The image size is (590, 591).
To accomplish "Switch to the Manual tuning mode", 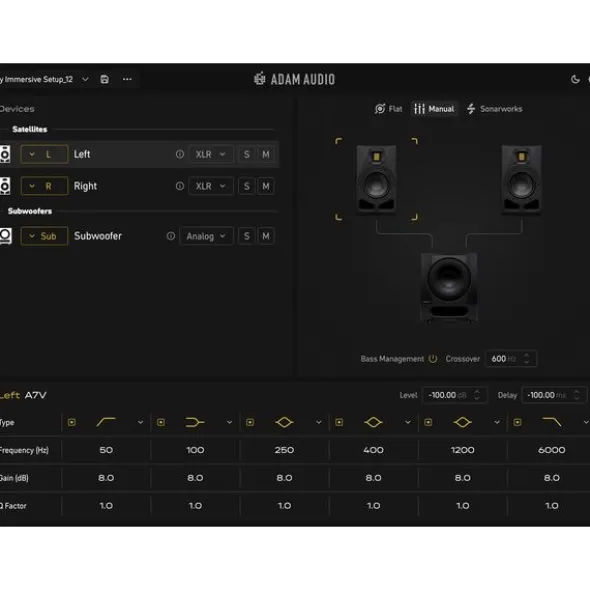I will coord(435,109).
